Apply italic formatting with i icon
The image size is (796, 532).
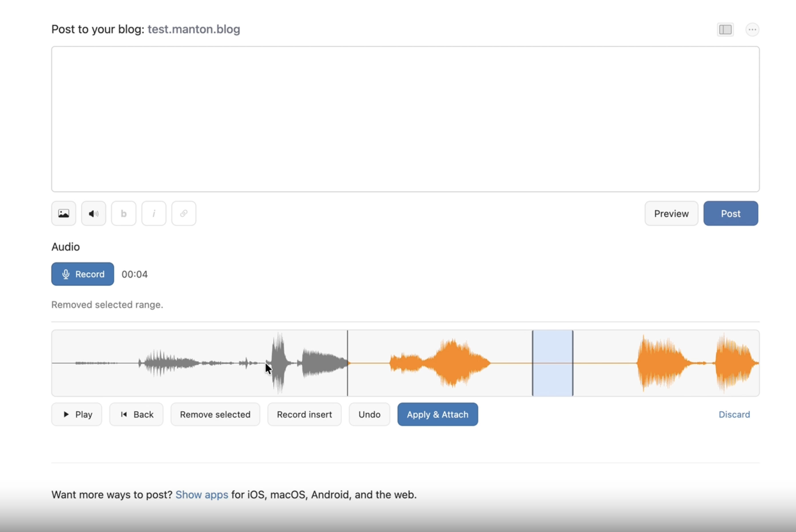[x=154, y=213]
